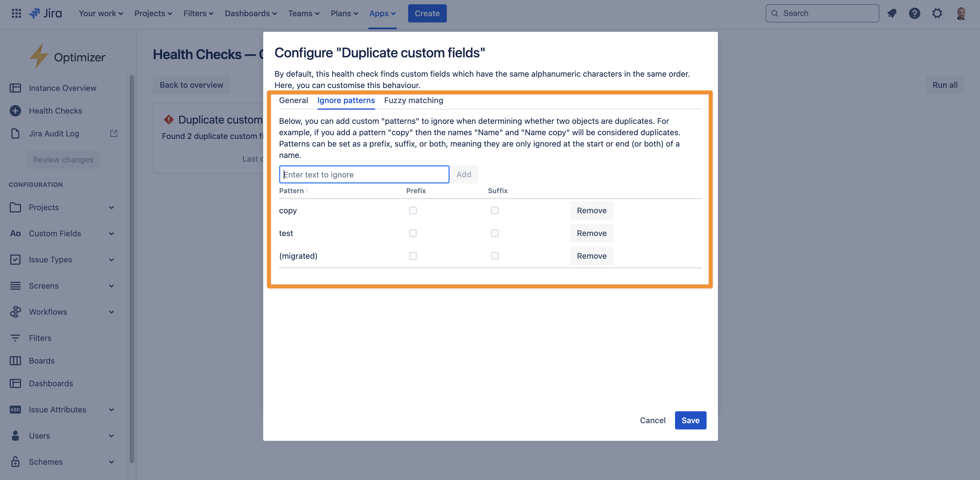Open the app switcher grid icon
The image size is (980, 480).
click(16, 13)
